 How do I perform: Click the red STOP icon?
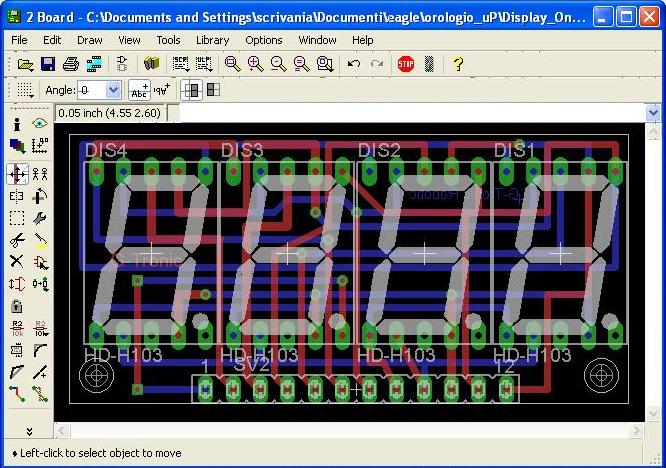coord(405,64)
